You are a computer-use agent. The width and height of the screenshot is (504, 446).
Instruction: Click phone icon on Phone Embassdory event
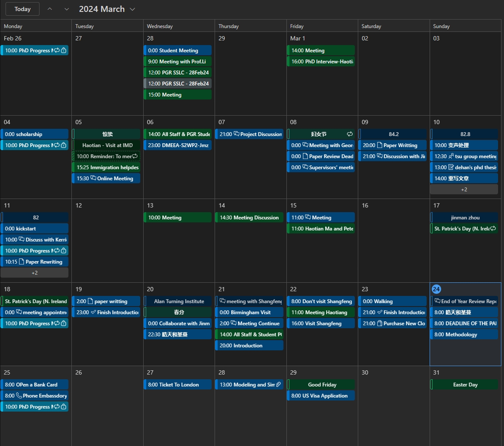[19, 395]
